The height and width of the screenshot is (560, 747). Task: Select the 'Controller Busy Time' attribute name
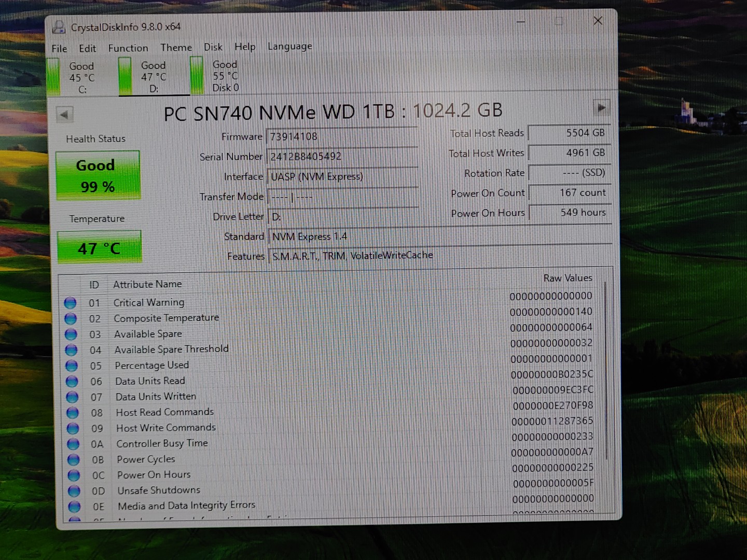click(x=162, y=443)
